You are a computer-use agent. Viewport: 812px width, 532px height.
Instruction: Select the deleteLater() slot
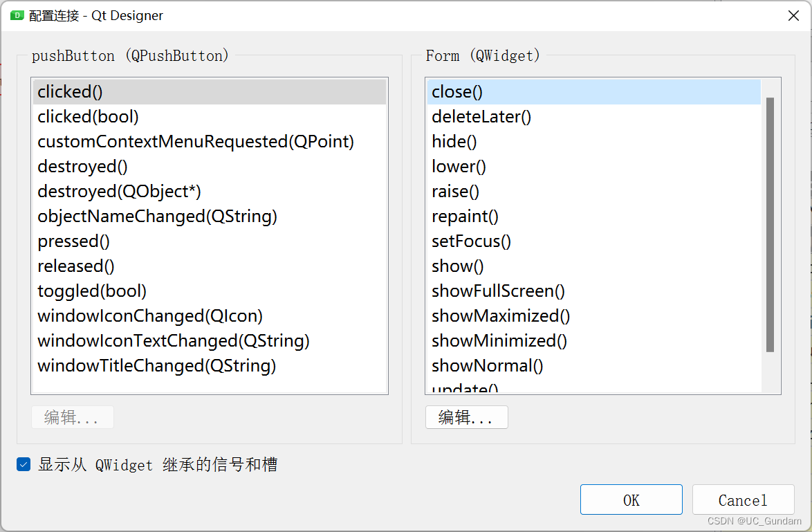(594, 116)
